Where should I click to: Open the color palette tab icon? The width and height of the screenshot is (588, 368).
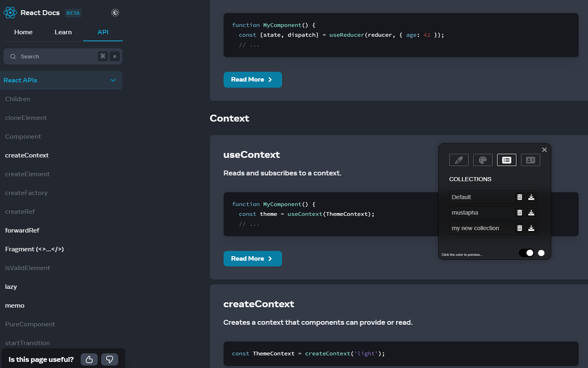click(482, 160)
